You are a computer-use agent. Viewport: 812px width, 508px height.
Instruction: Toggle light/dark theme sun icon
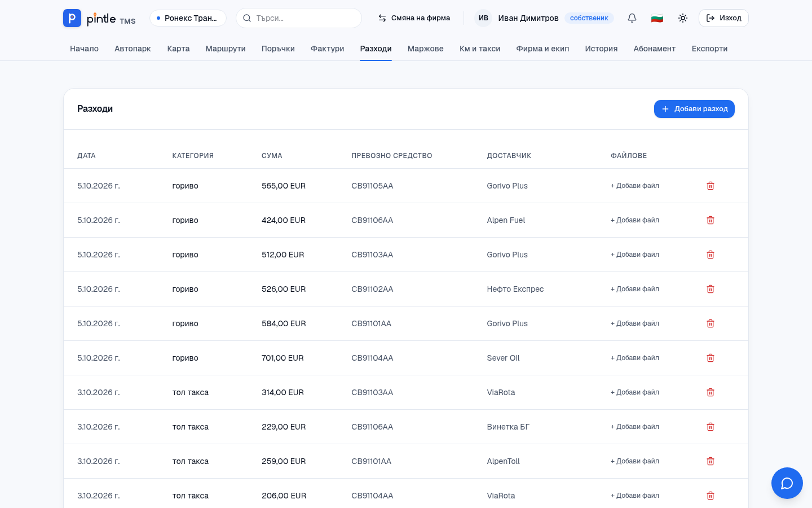click(683, 18)
